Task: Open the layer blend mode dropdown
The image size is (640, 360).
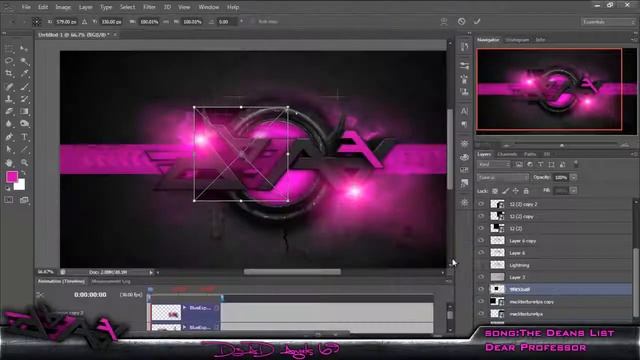Action: tap(503, 178)
